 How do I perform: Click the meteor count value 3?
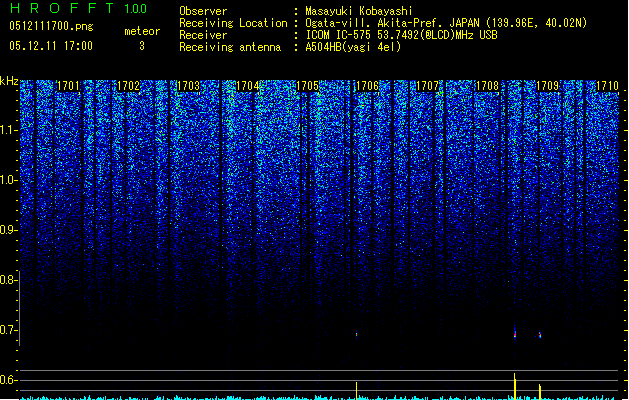coord(142,46)
